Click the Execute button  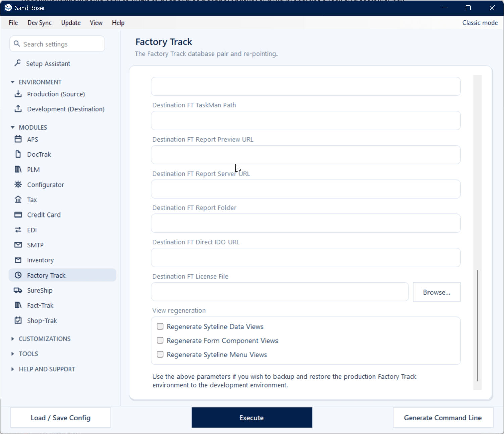(252, 418)
